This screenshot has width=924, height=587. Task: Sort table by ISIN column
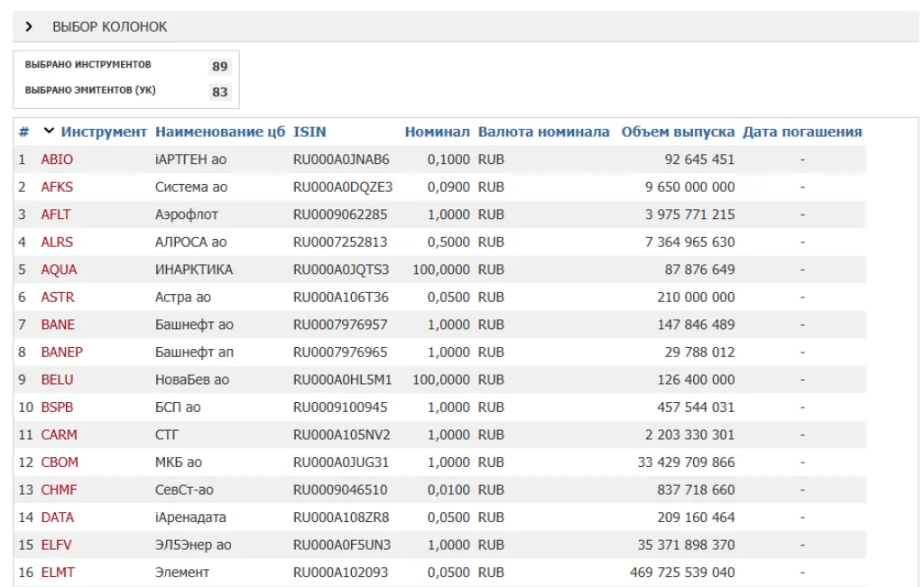click(x=310, y=132)
